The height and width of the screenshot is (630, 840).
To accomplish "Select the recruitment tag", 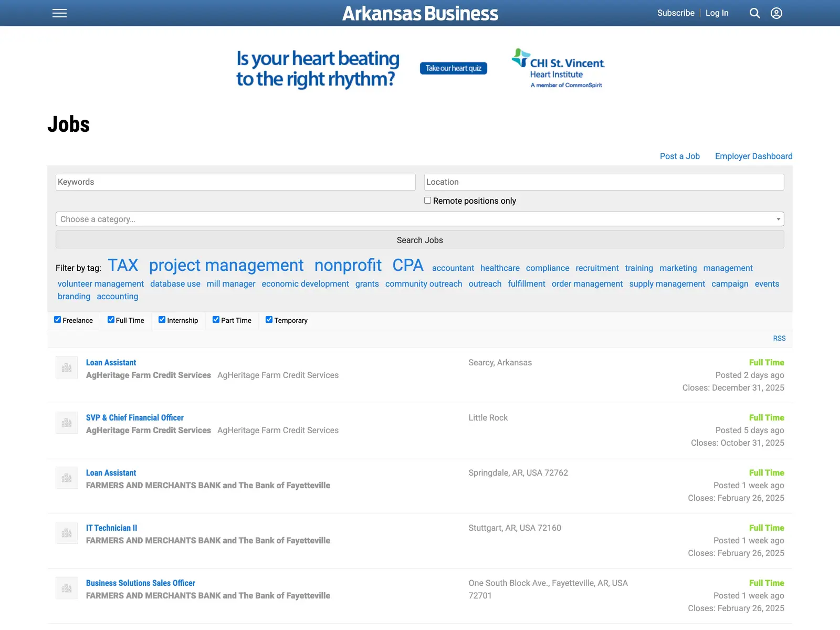I will pos(597,268).
